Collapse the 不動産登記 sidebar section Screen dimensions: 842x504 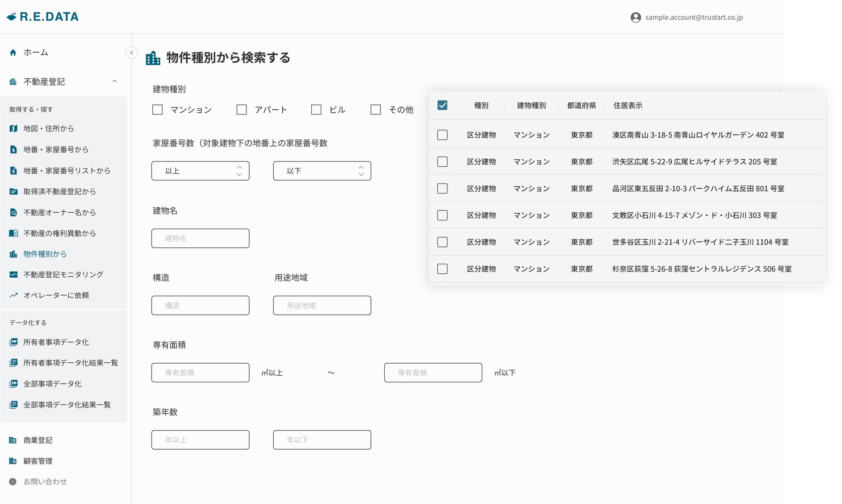click(x=114, y=81)
